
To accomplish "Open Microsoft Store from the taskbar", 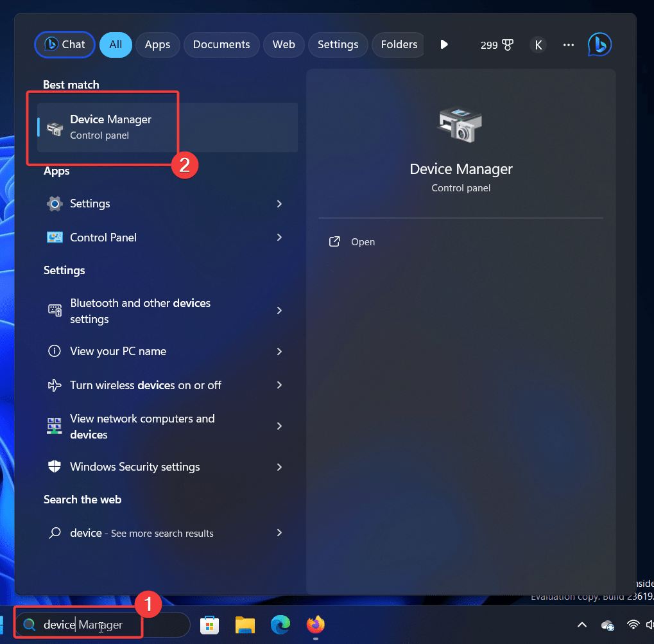I will pyautogui.click(x=209, y=625).
